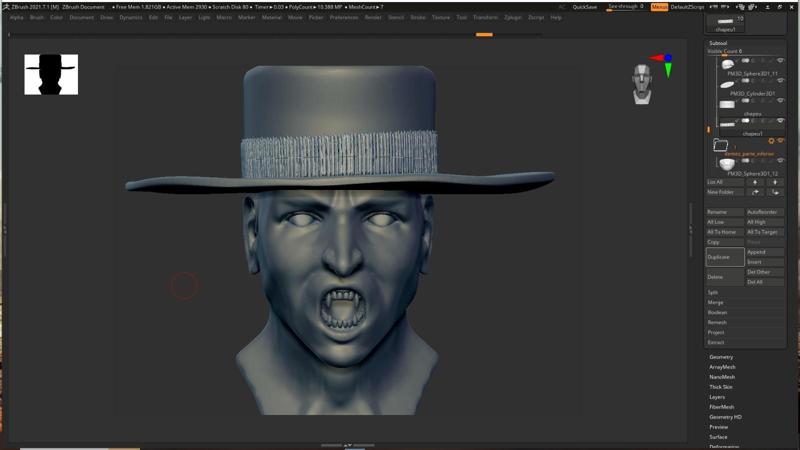The height and width of the screenshot is (450, 800).
Task: Open the Brush menu
Action: click(37, 17)
